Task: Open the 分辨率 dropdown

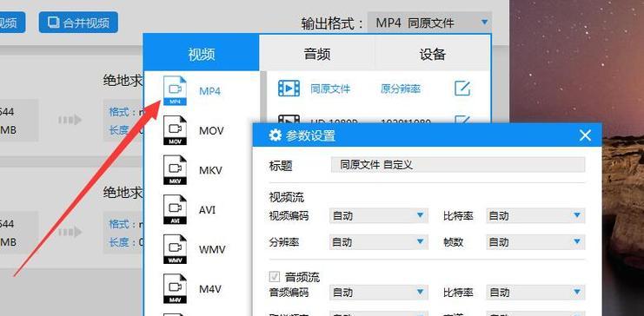Action: tap(379, 242)
